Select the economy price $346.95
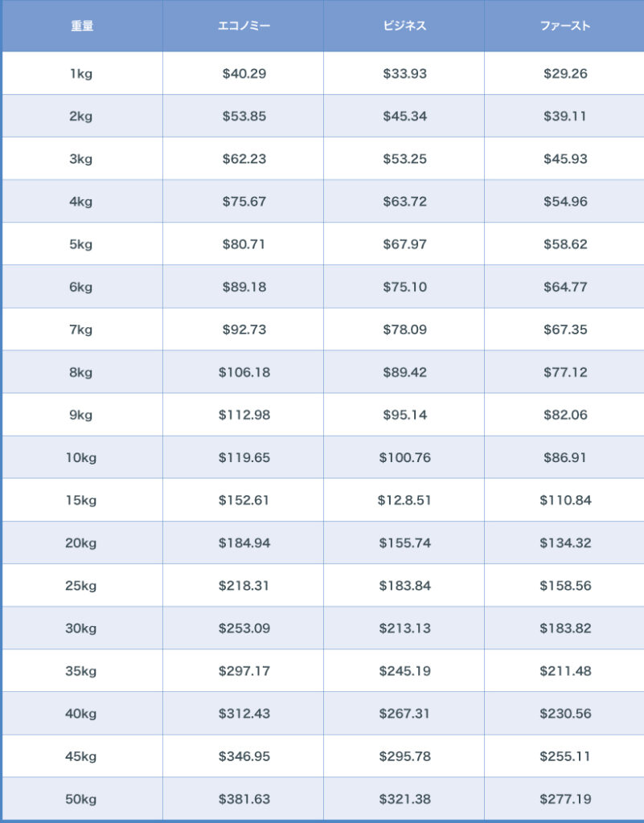Image resolution: width=644 pixels, height=823 pixels. click(x=244, y=756)
